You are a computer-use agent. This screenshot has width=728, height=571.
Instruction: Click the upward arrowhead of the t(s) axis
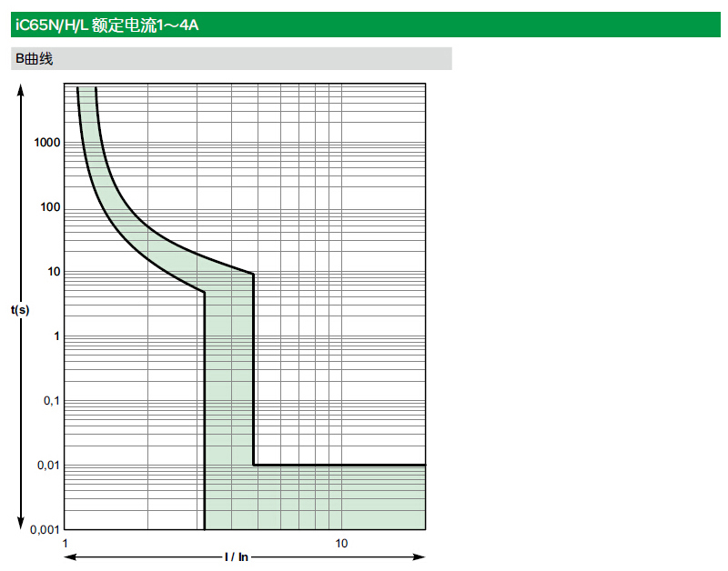21,88
